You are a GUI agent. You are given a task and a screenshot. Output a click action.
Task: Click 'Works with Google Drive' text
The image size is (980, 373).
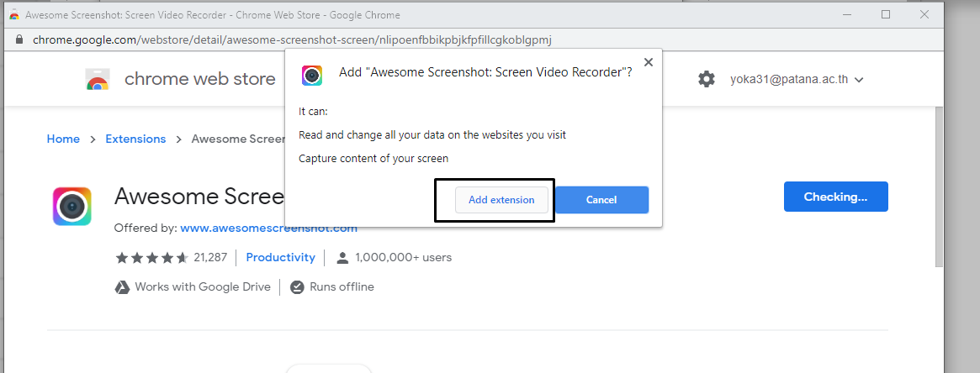point(203,287)
